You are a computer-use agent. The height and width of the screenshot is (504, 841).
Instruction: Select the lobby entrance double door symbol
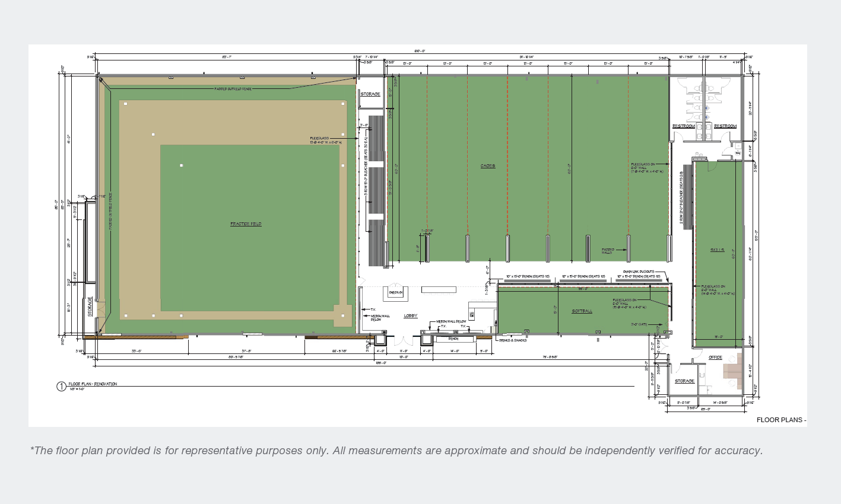404,341
